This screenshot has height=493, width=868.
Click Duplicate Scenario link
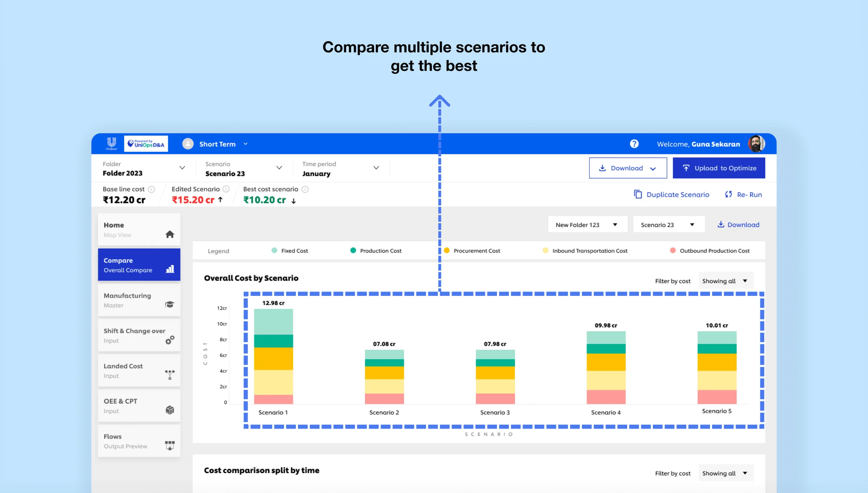click(671, 194)
